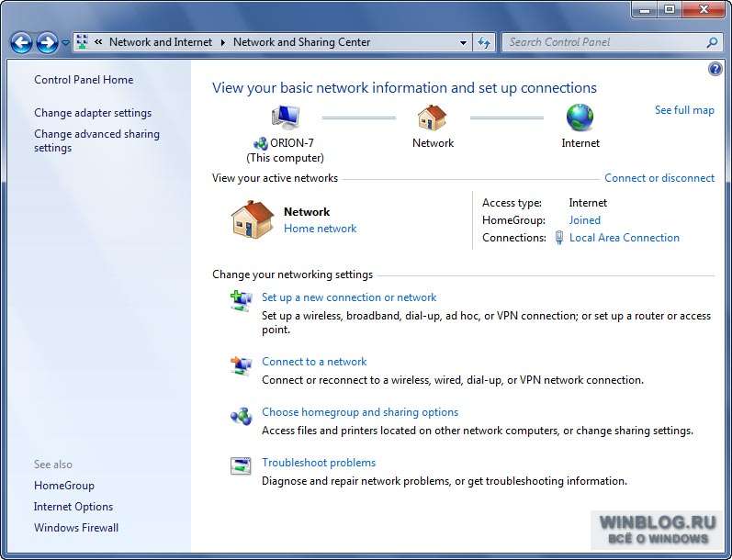Open Set up a new connection or network
732x560 pixels.
349,297
